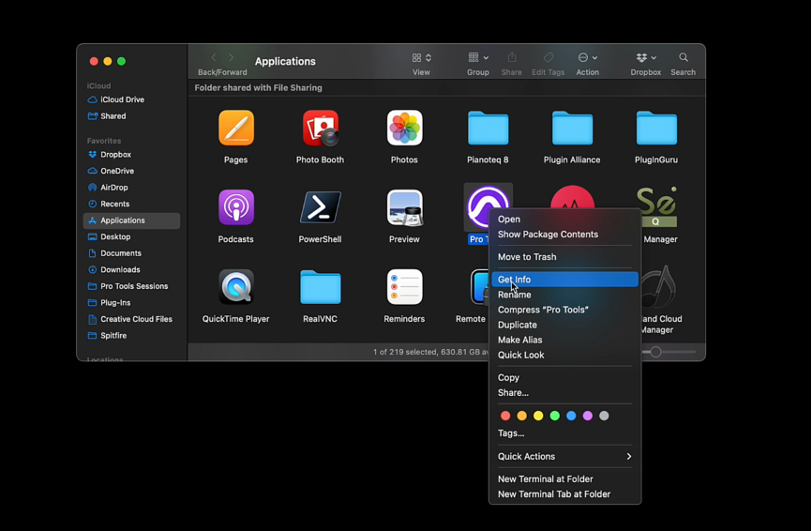812x531 pixels.
Task: Open Pro Tools Sessions in sidebar
Action: (x=131, y=286)
